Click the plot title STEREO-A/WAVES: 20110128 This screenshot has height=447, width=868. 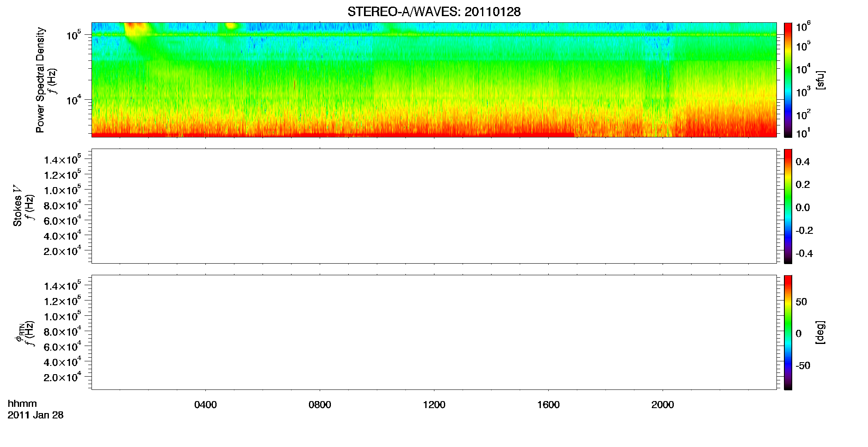click(x=434, y=12)
